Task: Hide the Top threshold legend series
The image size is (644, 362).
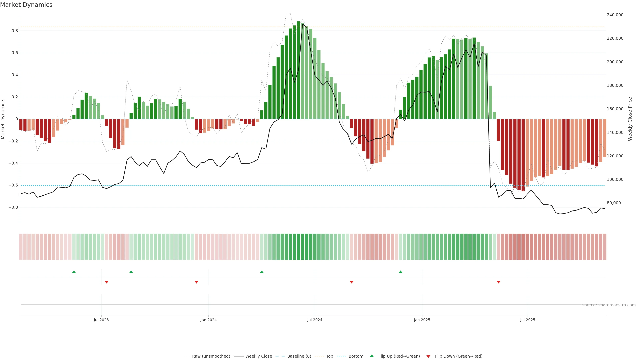Action: click(x=330, y=356)
